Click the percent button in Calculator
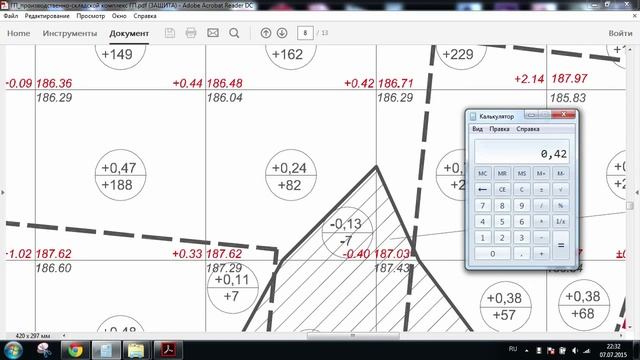 [x=561, y=205]
